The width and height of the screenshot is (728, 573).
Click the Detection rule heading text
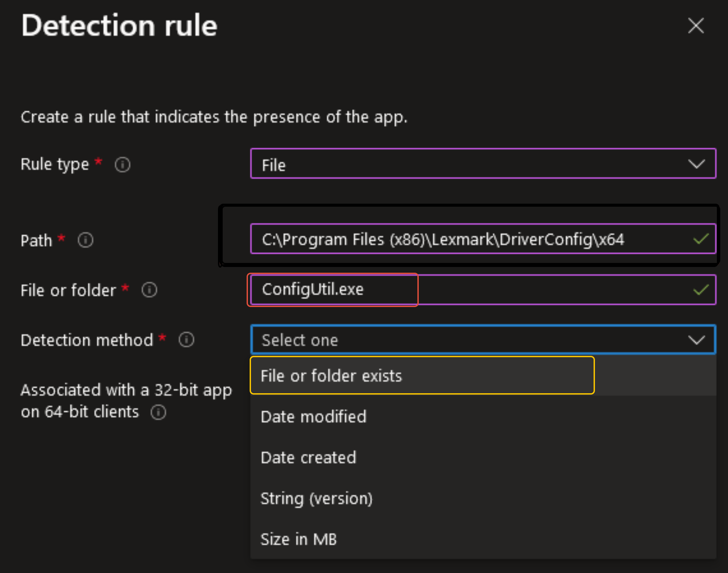(119, 26)
